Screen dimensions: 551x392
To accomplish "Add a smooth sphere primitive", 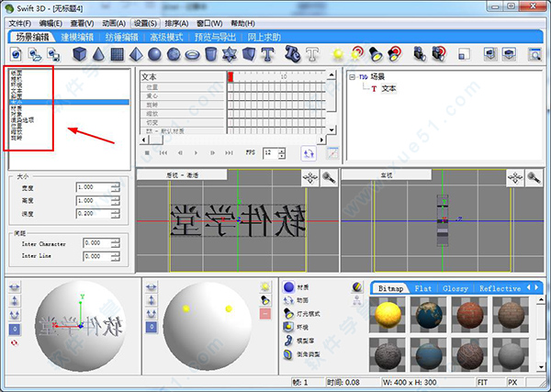I will pyautogui.click(x=154, y=54).
